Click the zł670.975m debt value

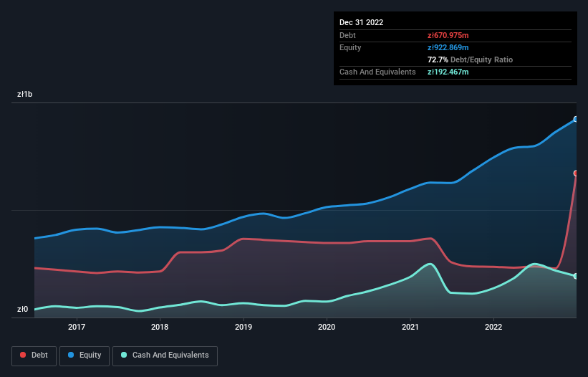click(448, 35)
